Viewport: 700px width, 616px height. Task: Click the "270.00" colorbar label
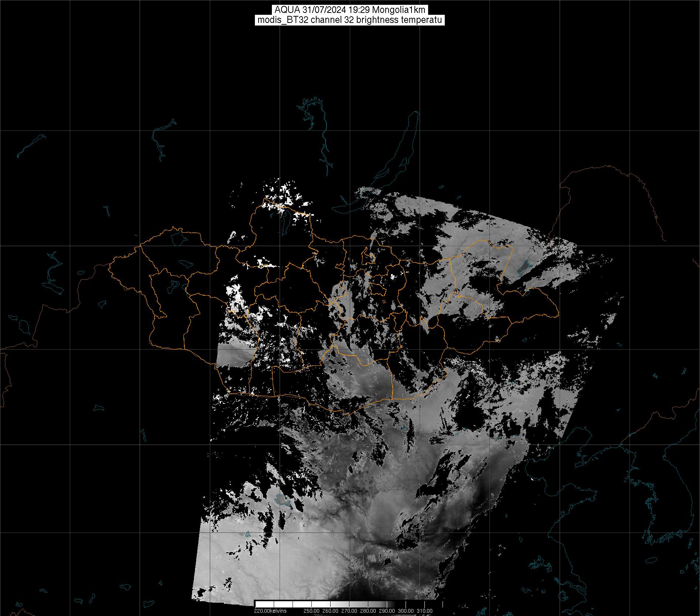point(350,610)
